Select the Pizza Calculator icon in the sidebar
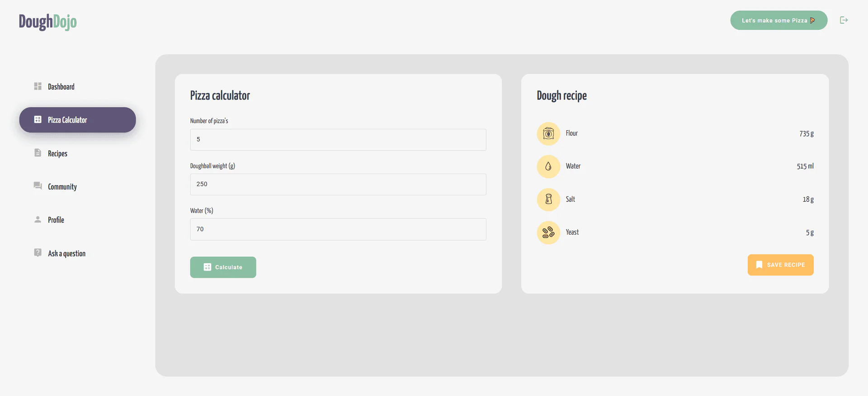868x396 pixels. [38, 119]
